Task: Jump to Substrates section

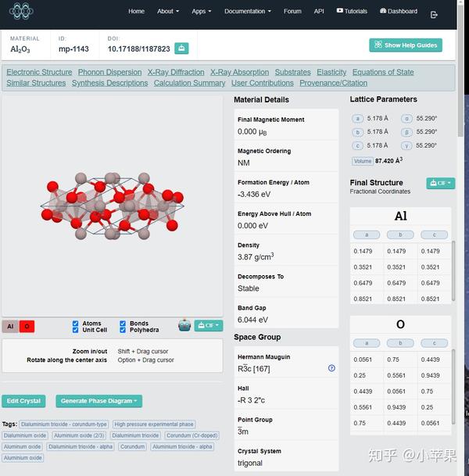Action: [x=292, y=72]
